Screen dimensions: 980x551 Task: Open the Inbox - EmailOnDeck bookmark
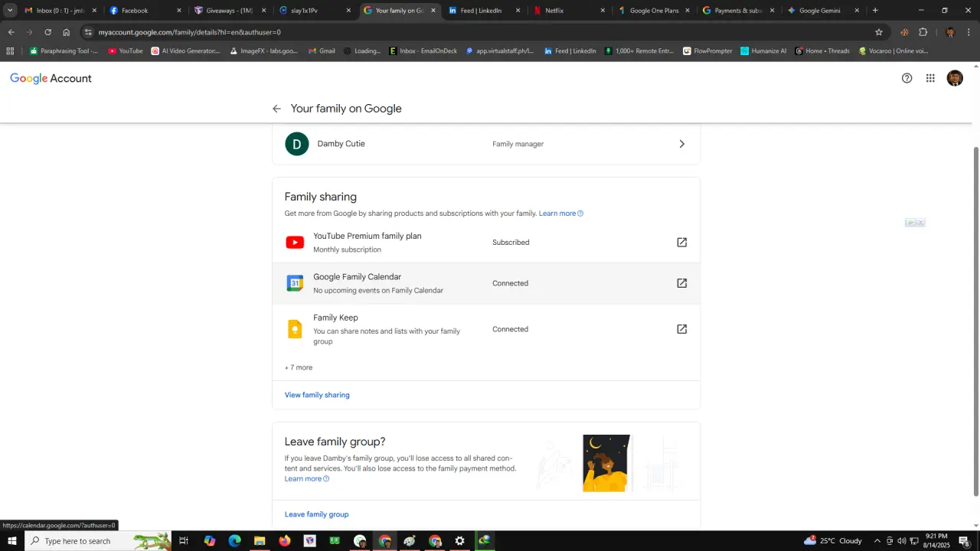tap(423, 51)
